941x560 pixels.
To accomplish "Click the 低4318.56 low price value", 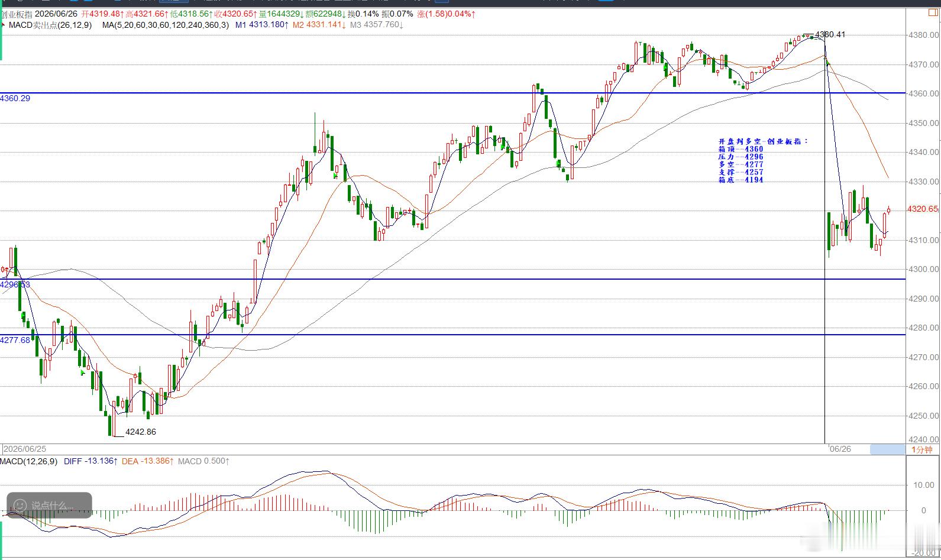I will (x=191, y=14).
